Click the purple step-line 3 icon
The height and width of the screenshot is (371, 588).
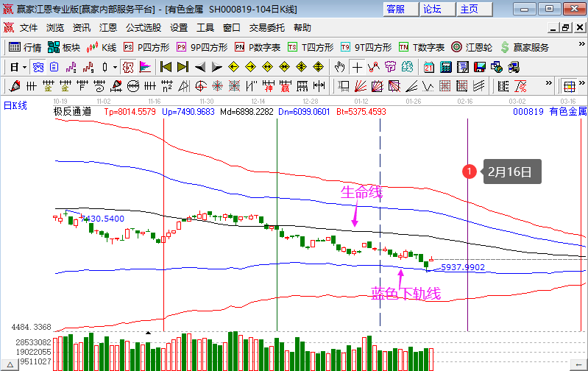pos(71,68)
